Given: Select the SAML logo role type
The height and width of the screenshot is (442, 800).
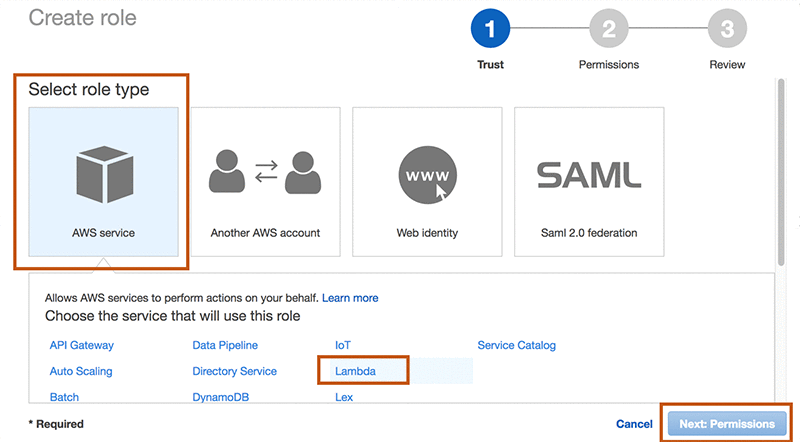Looking at the screenshot, I should coord(589,175).
